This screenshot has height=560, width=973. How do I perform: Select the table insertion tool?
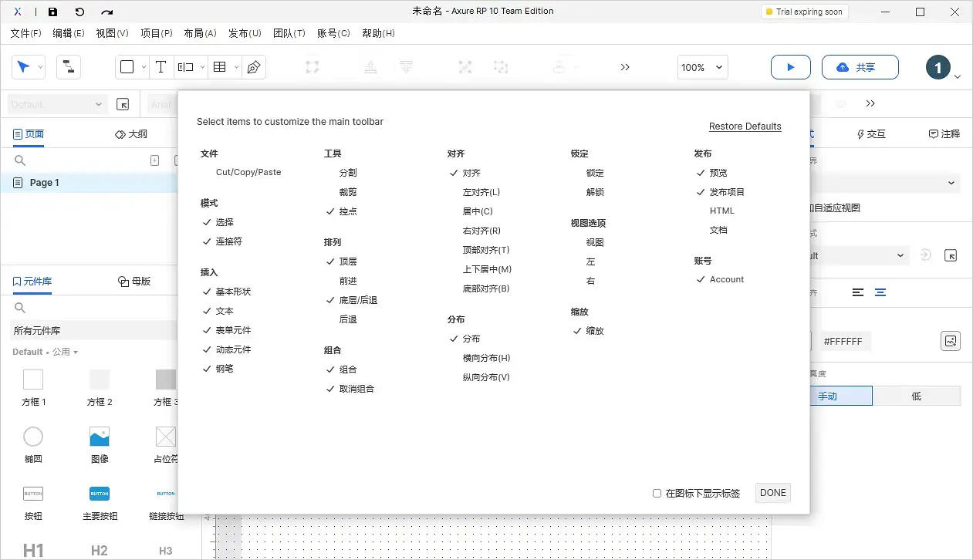pos(219,67)
